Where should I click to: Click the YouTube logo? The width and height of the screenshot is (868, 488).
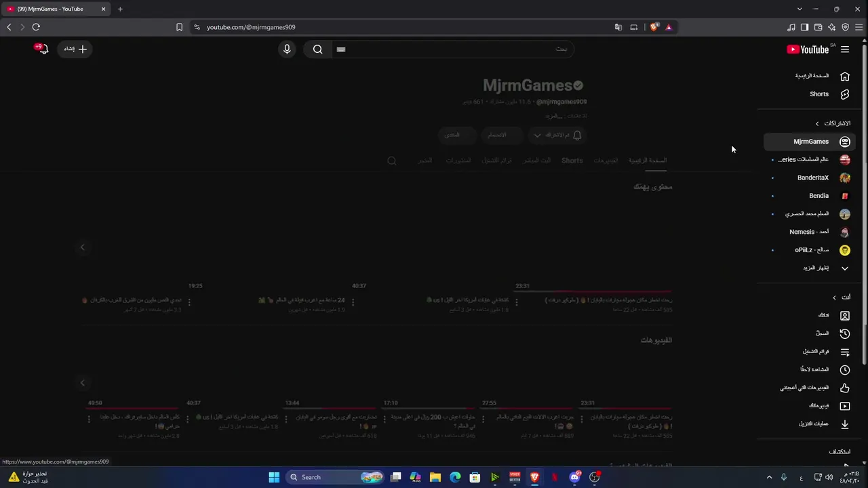[x=808, y=49]
